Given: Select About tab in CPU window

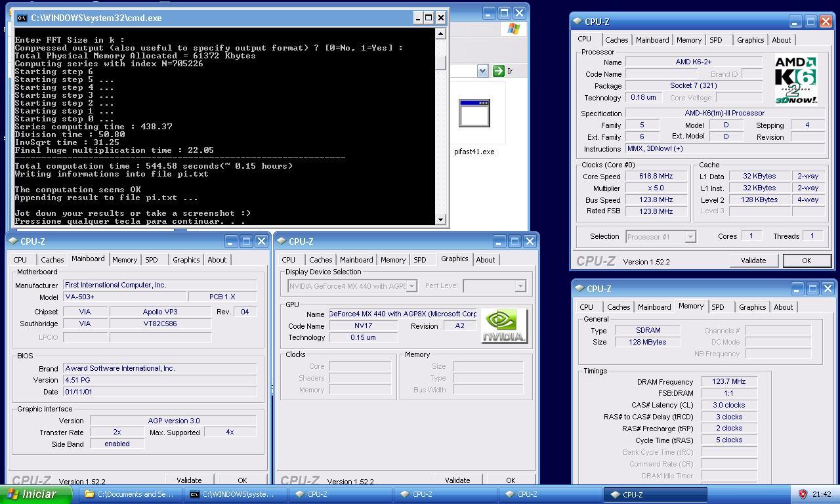Looking at the screenshot, I should pos(781,40).
